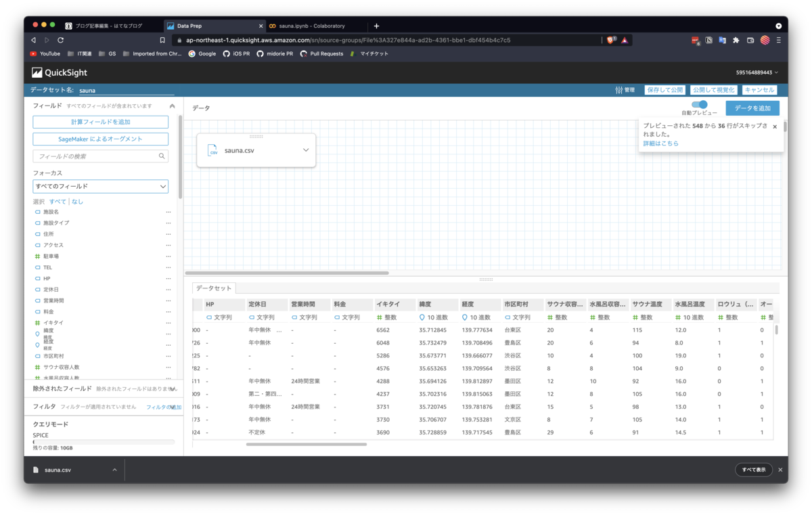Open the more options for 営業時間 field
The width and height of the screenshot is (812, 515).
point(168,300)
